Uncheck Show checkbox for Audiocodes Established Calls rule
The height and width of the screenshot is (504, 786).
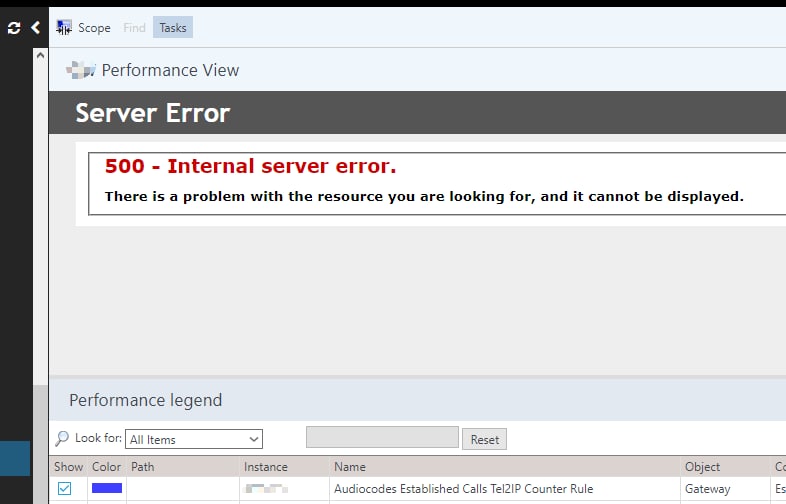coord(64,488)
